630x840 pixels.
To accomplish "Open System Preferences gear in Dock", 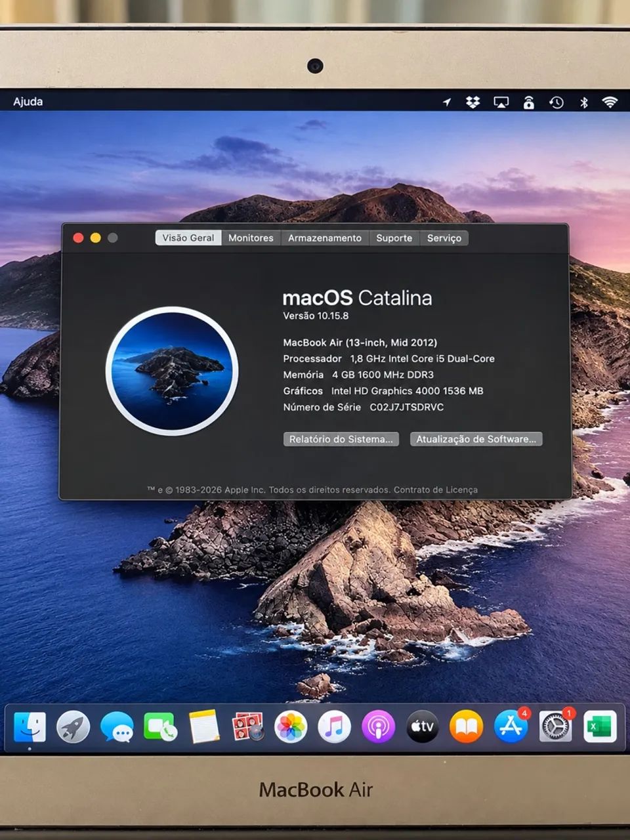I will 556,726.
